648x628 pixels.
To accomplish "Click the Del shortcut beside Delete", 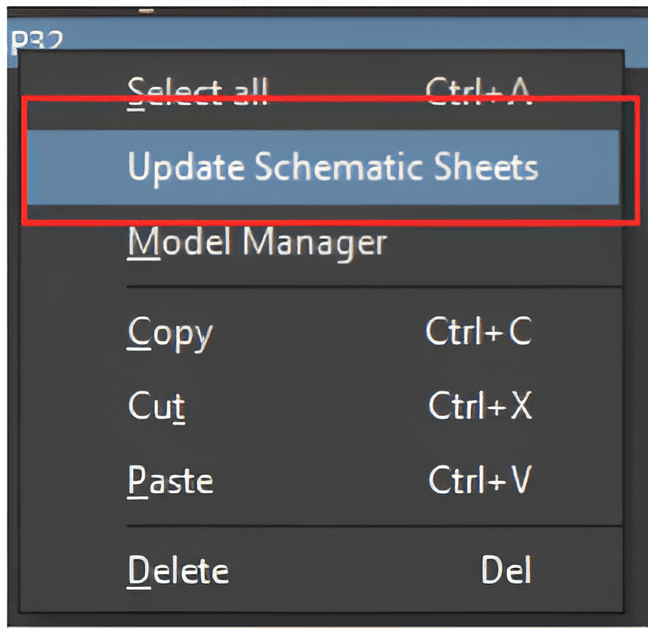I will pyautogui.click(x=505, y=570).
